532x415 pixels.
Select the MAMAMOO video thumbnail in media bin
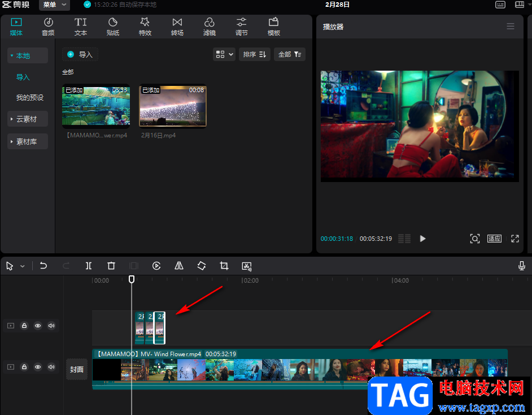tap(96, 106)
